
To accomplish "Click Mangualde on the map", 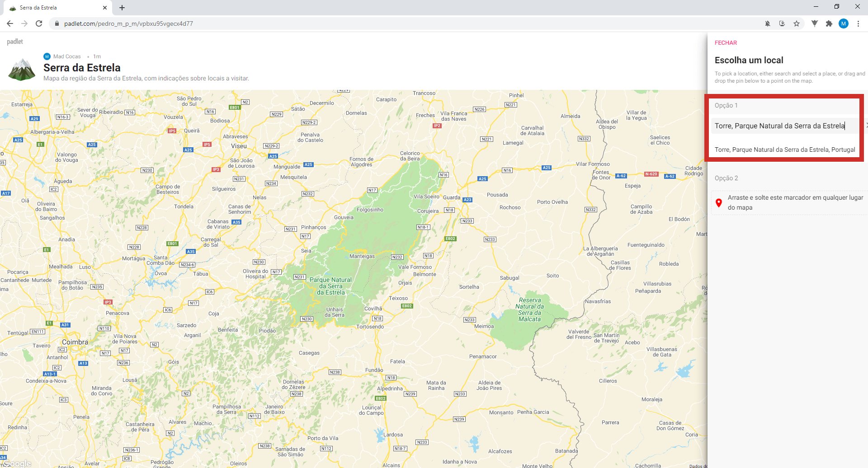I will 287,167.
